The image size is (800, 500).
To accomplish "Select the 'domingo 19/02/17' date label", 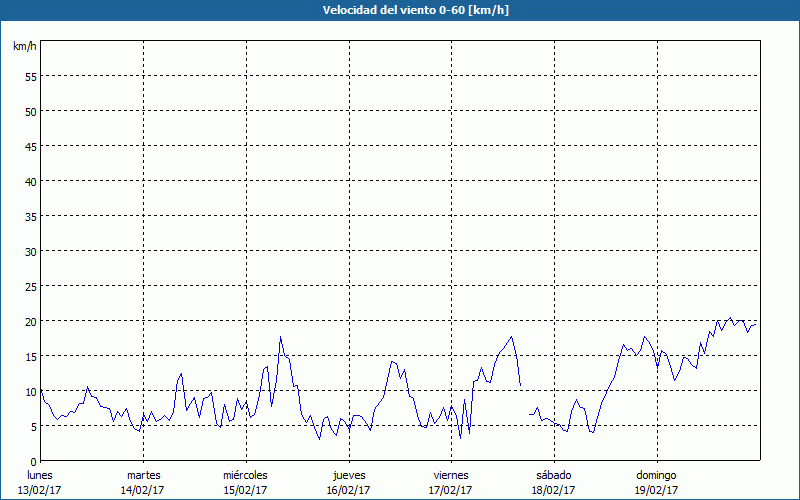I will click(x=656, y=482).
